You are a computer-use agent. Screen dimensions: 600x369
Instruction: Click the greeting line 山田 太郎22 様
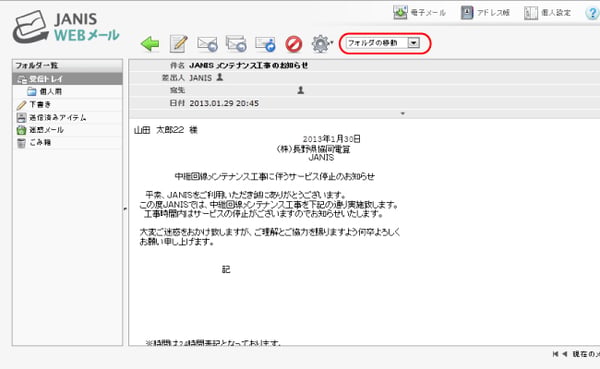tap(166, 130)
